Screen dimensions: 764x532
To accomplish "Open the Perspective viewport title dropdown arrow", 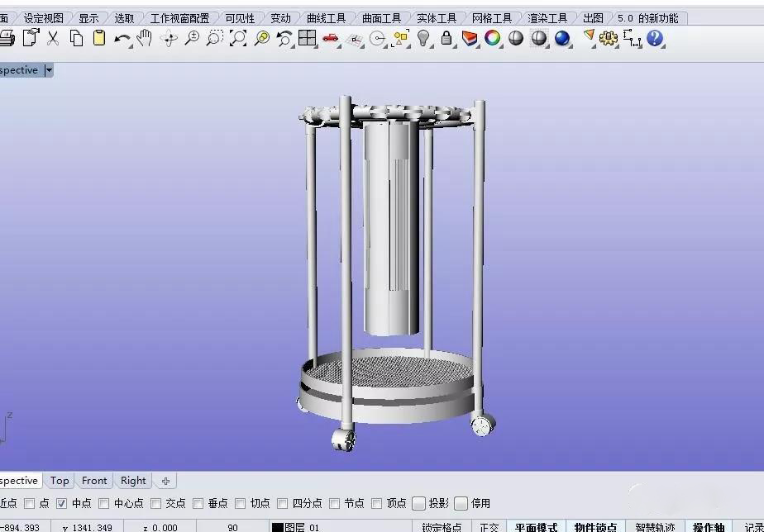I will [x=49, y=70].
